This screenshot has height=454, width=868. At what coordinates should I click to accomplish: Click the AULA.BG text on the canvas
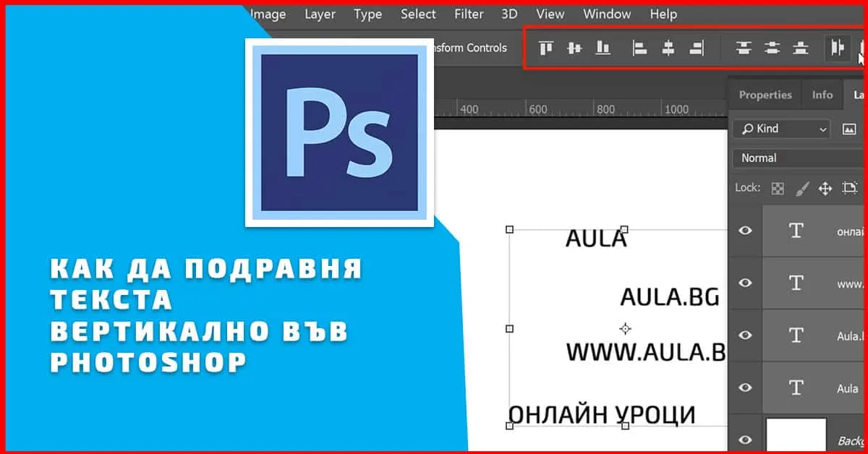[670, 296]
